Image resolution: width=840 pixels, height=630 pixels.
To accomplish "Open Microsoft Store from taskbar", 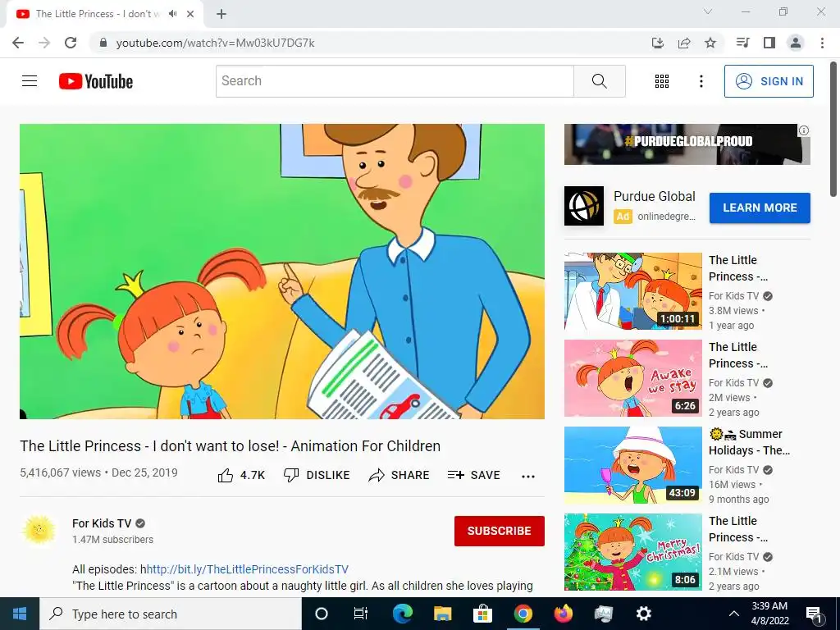I will pos(482,614).
